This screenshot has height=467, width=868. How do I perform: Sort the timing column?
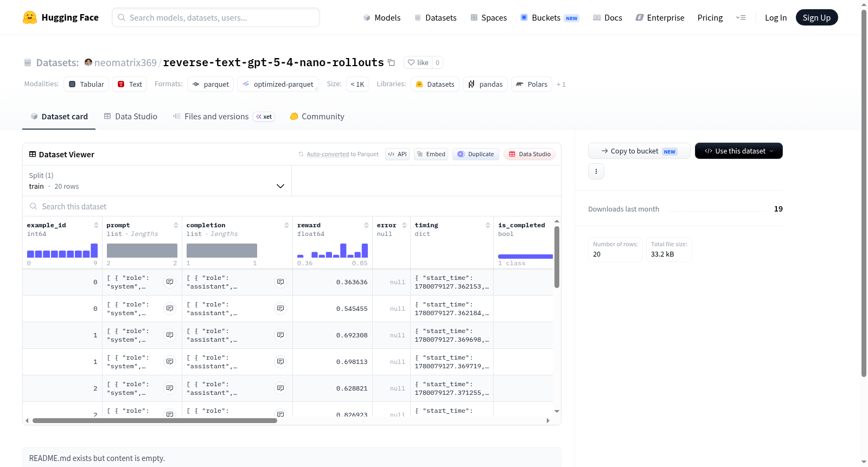pyautogui.click(x=488, y=225)
